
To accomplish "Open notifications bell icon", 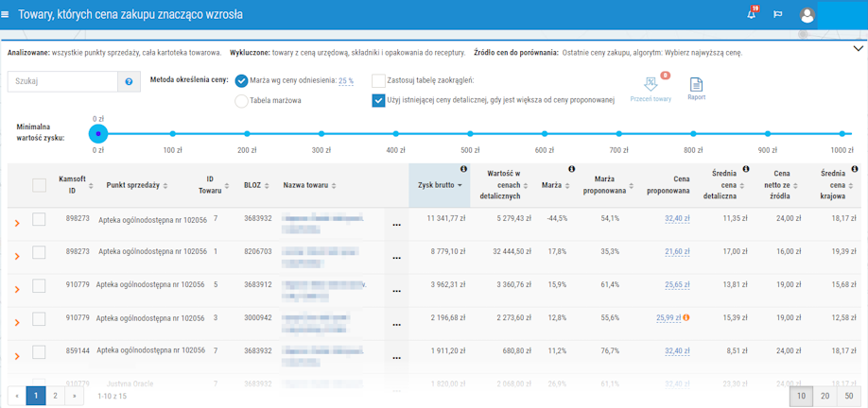I will 751,14.
